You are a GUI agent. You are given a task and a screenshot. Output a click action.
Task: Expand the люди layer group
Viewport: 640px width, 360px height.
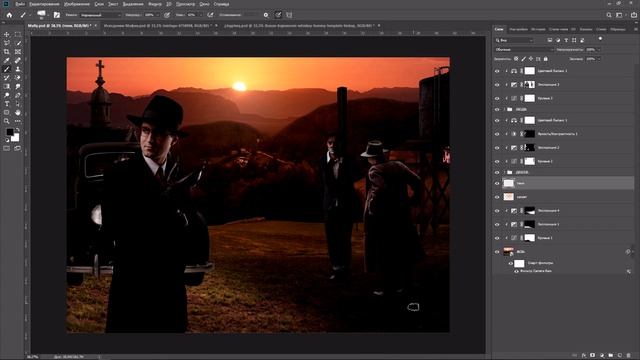click(504, 109)
